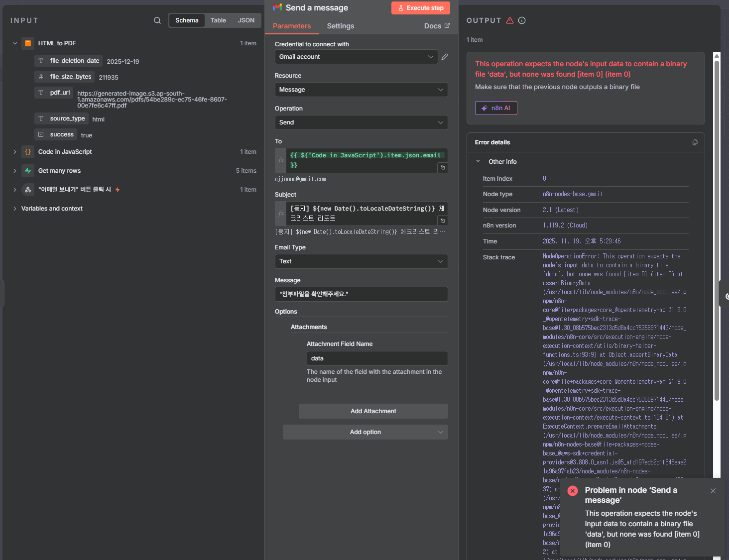Collapse the Other info section

click(478, 161)
